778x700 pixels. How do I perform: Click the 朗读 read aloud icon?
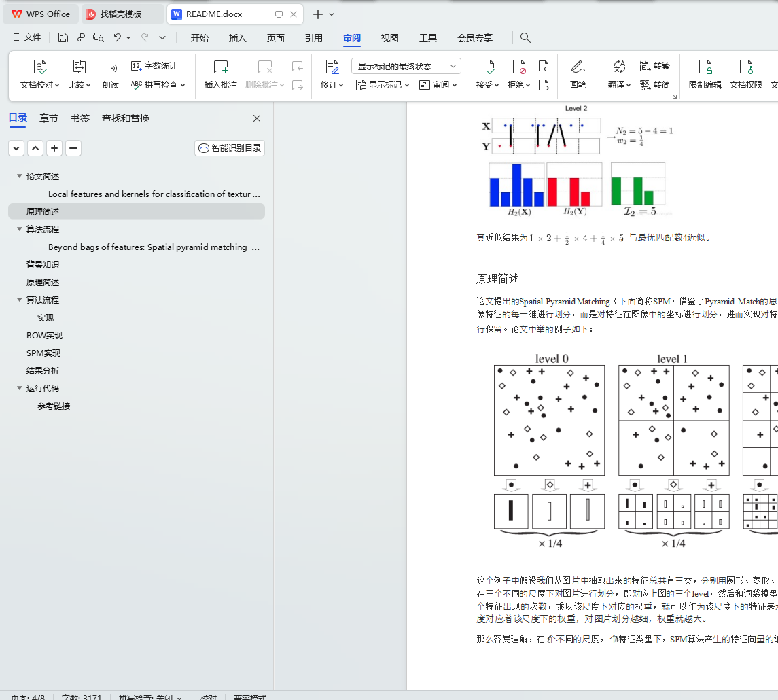click(111, 67)
